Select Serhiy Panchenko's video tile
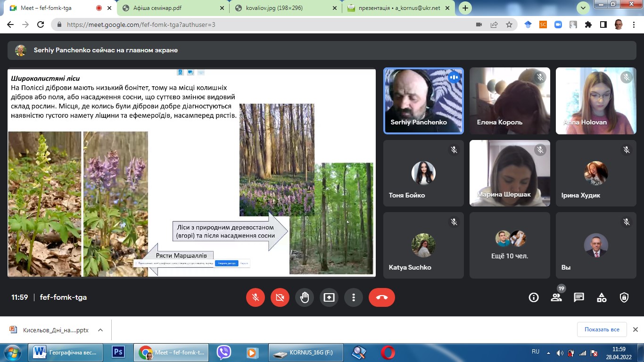The width and height of the screenshot is (644, 362). (423, 101)
